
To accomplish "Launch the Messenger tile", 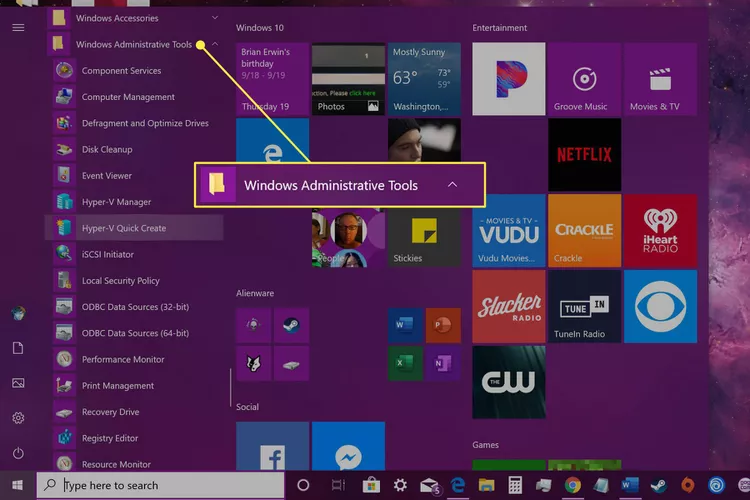I will pos(348,446).
